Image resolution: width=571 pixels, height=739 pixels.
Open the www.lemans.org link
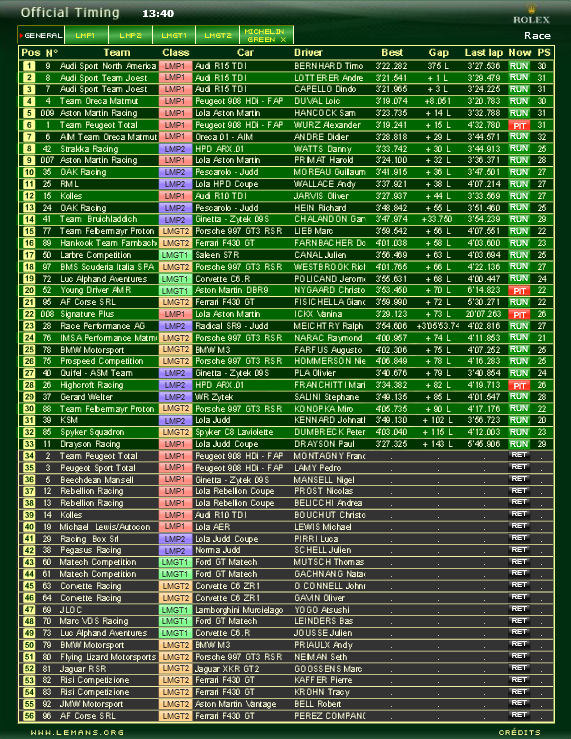pos(77,732)
